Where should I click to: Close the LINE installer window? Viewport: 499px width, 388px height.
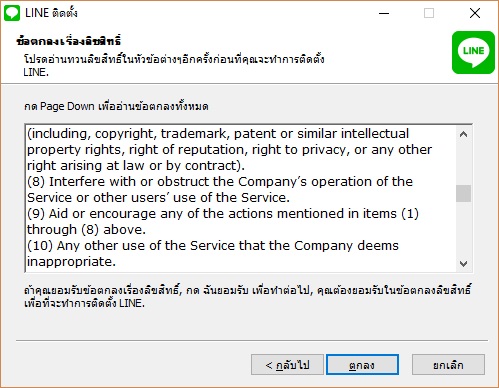tap(475, 13)
